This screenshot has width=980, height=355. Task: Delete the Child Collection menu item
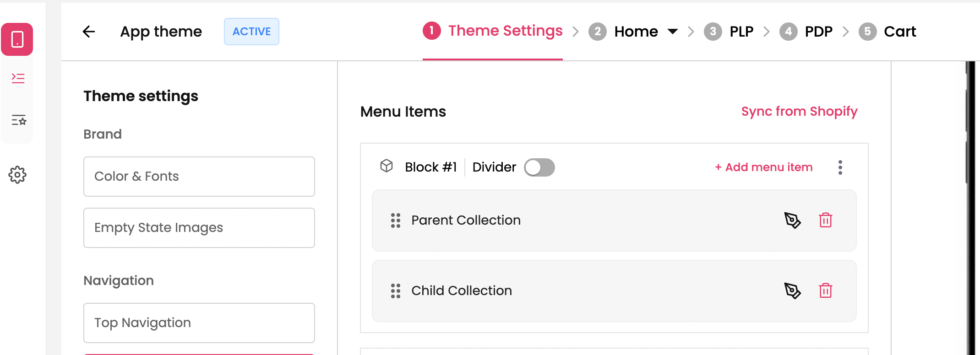click(x=825, y=291)
